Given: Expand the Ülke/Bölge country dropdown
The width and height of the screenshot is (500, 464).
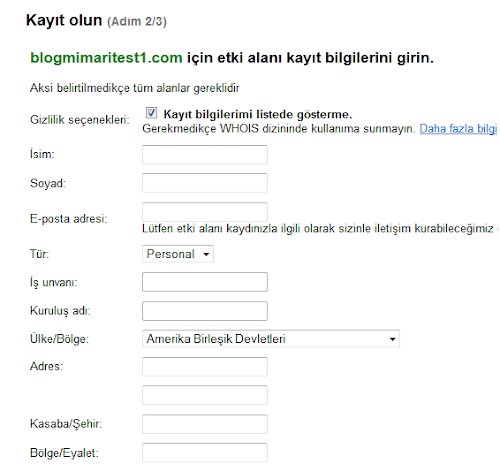Looking at the screenshot, I should [x=271, y=339].
